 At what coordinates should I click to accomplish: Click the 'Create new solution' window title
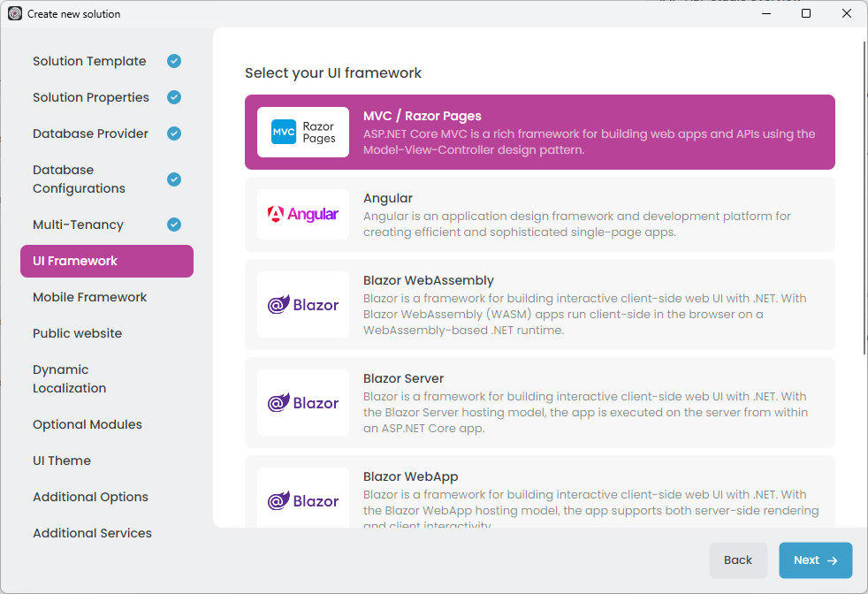[73, 14]
